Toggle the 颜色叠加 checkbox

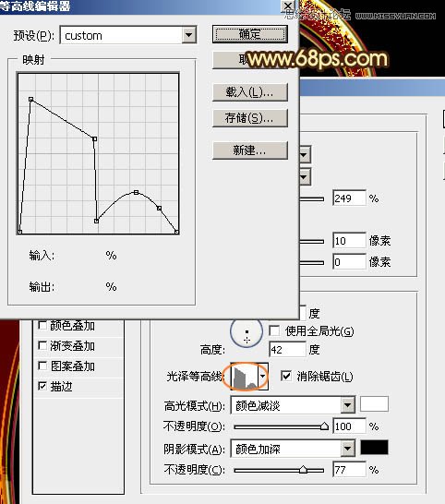[x=42, y=325]
